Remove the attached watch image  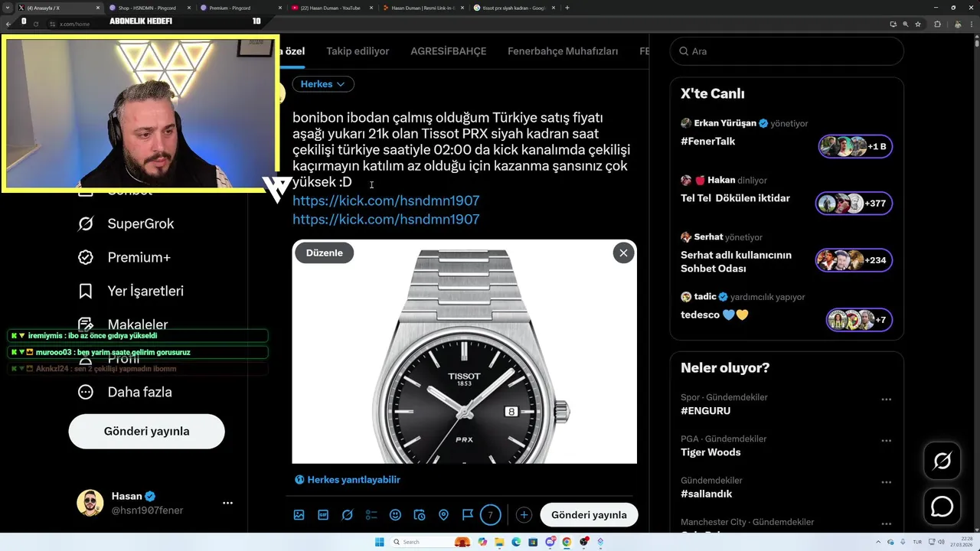[623, 253]
